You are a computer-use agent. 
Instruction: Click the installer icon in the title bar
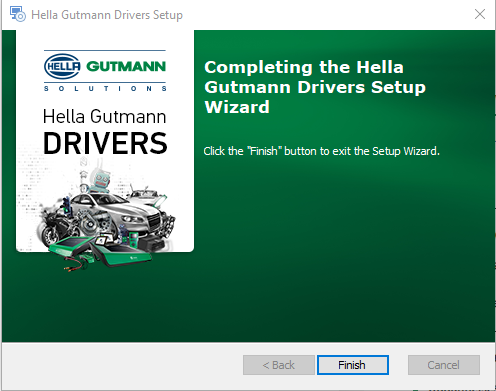(x=17, y=14)
